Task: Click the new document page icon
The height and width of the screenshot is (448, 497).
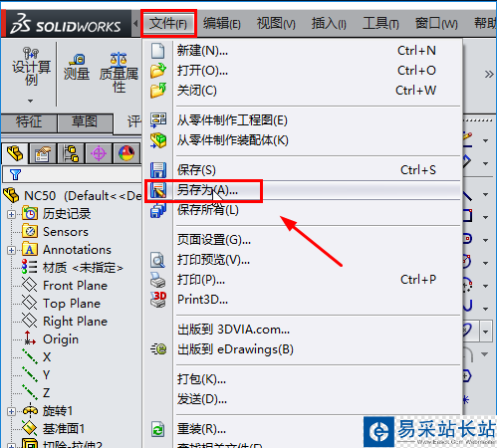Action: coord(158,51)
